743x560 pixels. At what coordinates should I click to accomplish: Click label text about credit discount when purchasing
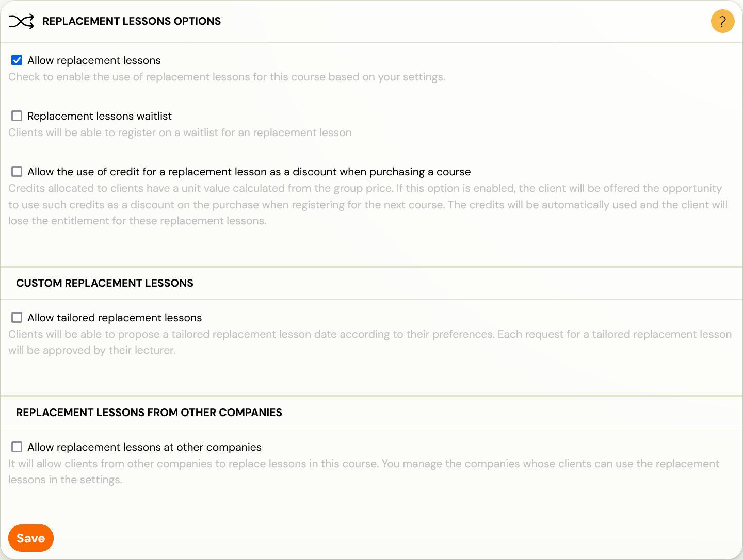coord(249,172)
